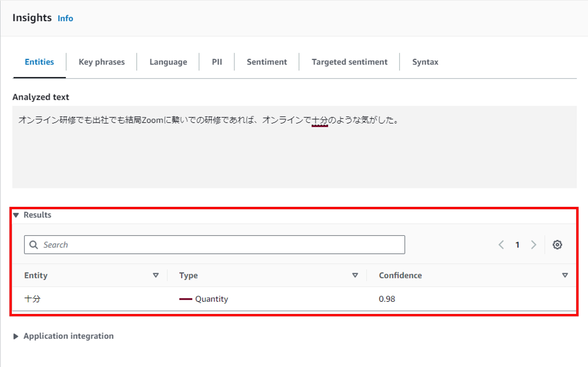
Task: Open the Insights Info link
Action: point(65,18)
